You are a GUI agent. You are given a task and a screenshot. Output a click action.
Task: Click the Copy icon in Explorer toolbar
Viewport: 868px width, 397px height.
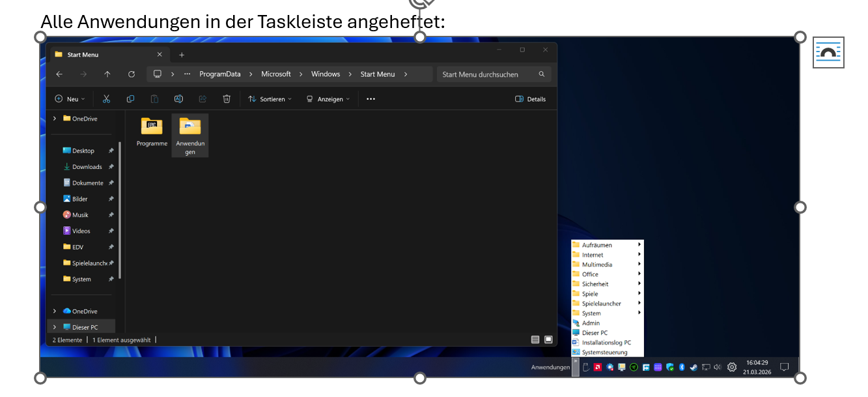130,99
